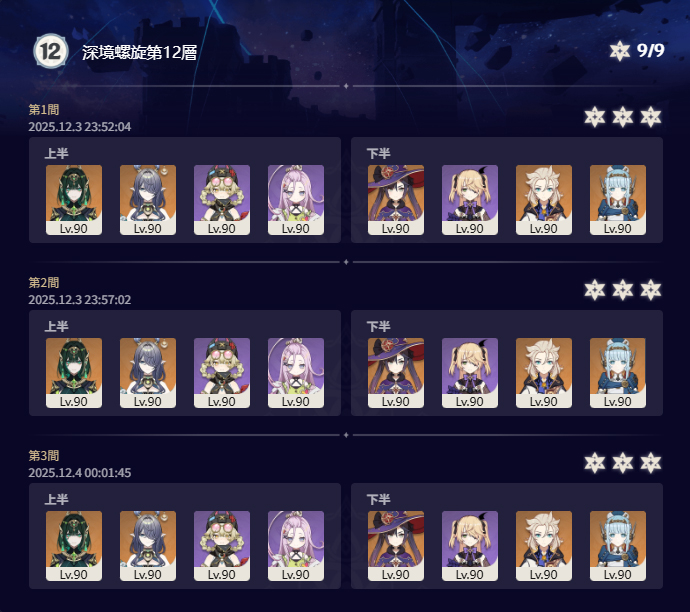Select the pink-goggles character in Chamber 3 first half
Image resolution: width=690 pixels, height=612 pixels.
pos(222,546)
